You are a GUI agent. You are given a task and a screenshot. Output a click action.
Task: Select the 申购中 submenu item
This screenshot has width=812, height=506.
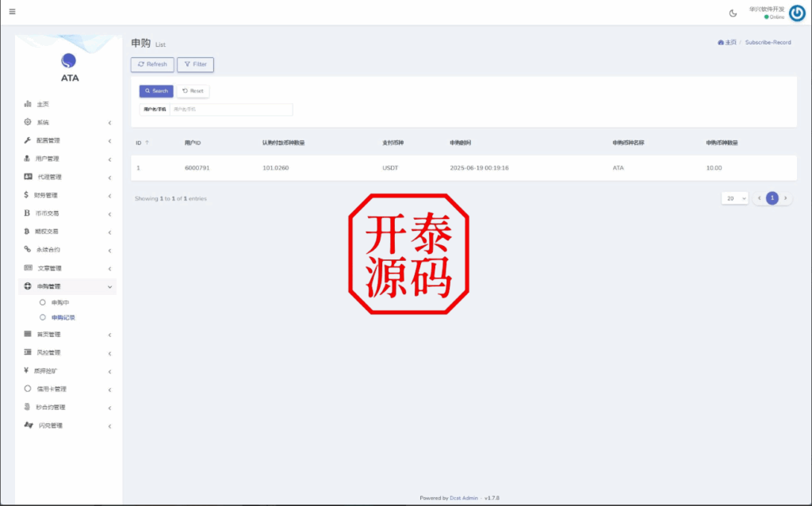[60, 302]
